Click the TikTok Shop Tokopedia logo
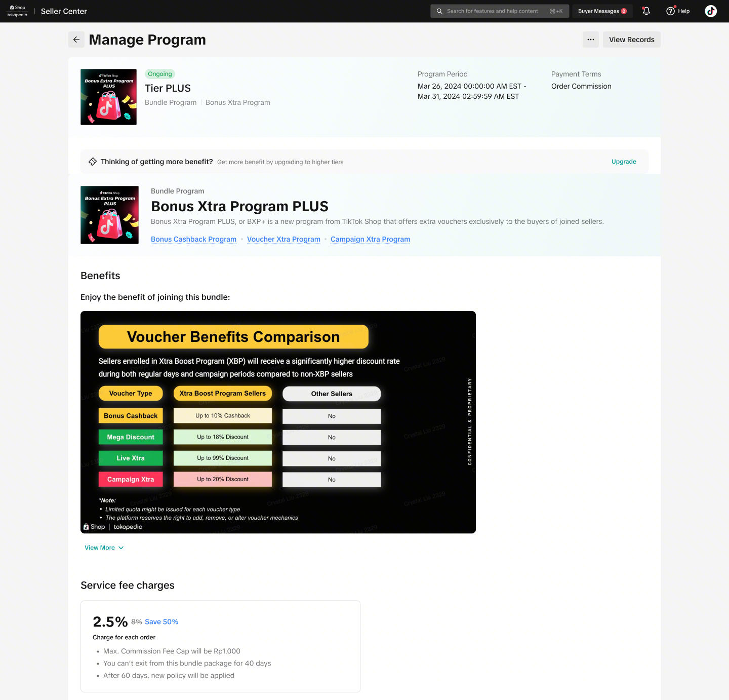729x700 pixels. (18, 11)
